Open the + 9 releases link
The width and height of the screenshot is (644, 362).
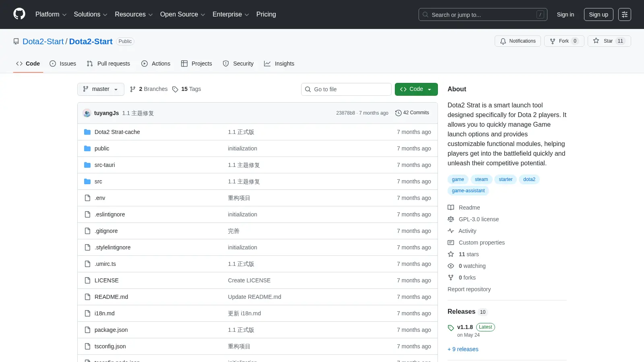(463, 349)
